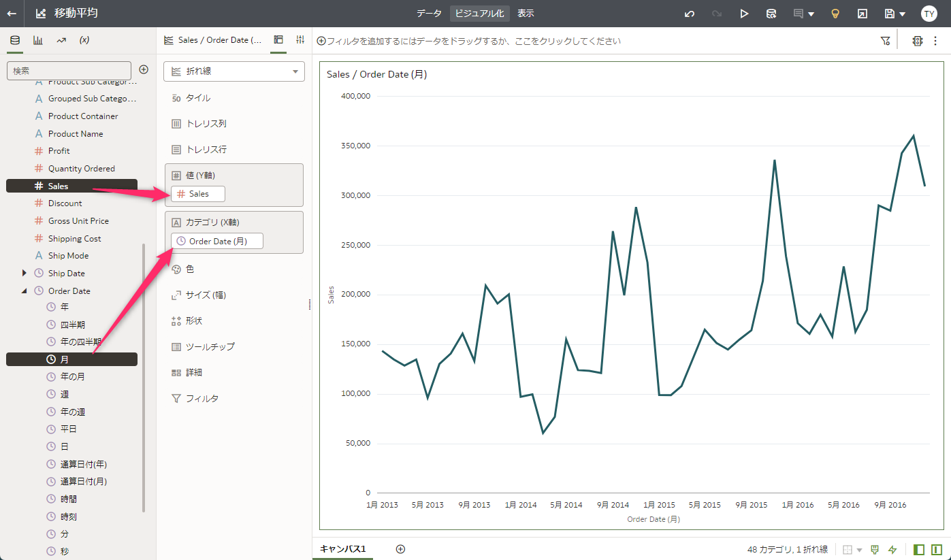Viewport: 951px width, 560px height.
Task: Open the analytics trend panel icon
Action: tap(61, 40)
